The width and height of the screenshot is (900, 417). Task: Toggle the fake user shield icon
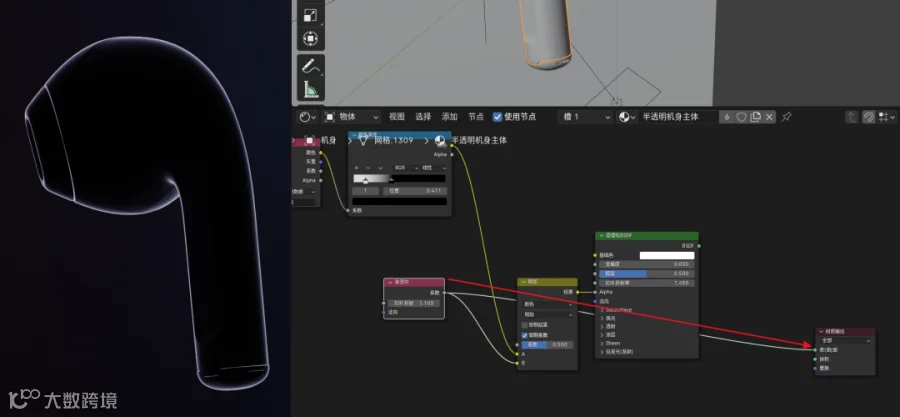[x=742, y=117]
